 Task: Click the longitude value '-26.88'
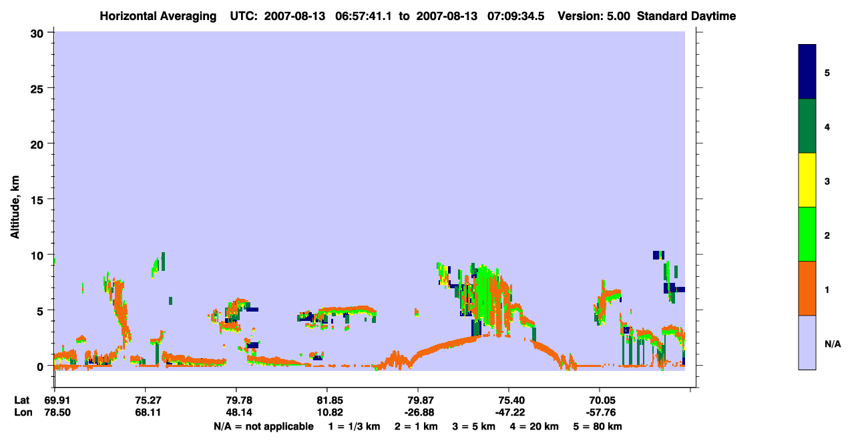pos(418,413)
